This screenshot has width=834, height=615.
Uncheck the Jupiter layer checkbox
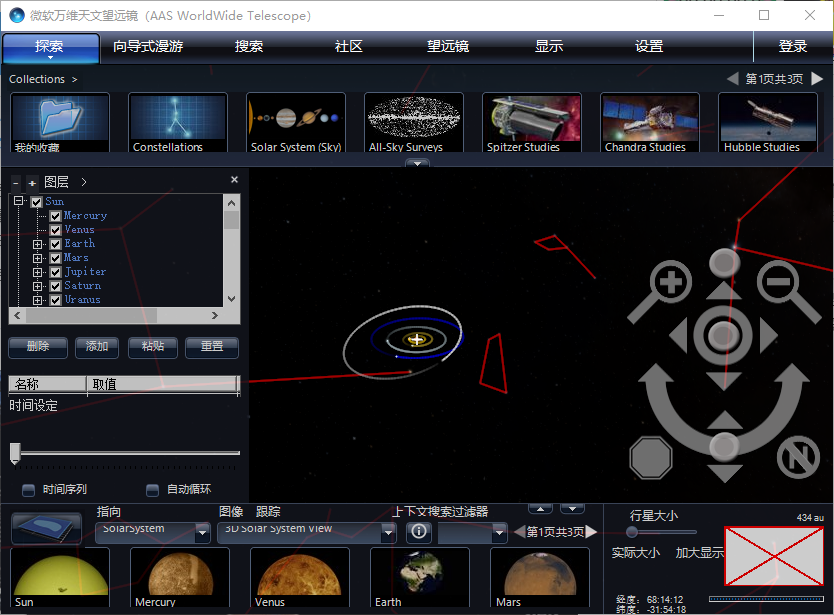(x=55, y=272)
